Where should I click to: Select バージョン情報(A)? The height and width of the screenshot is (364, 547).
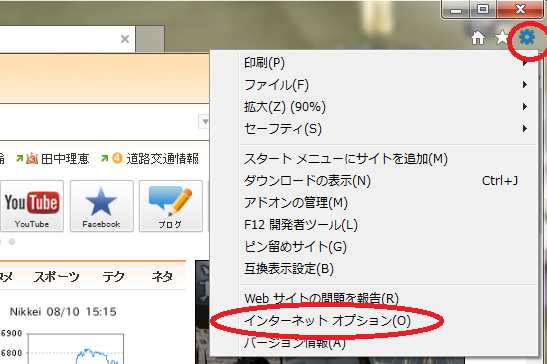click(x=388, y=343)
